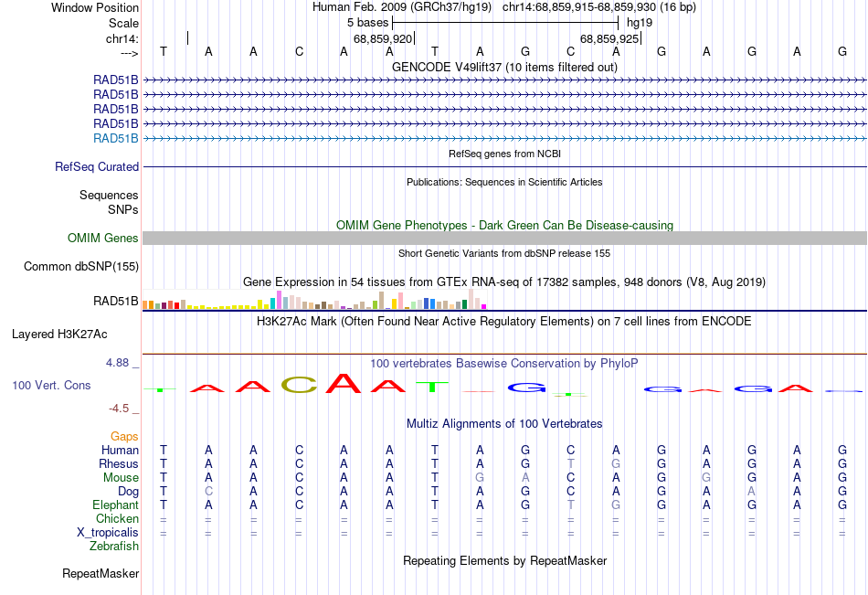Click the Gaps row label
This screenshot has height=595, width=868.
click(124, 437)
